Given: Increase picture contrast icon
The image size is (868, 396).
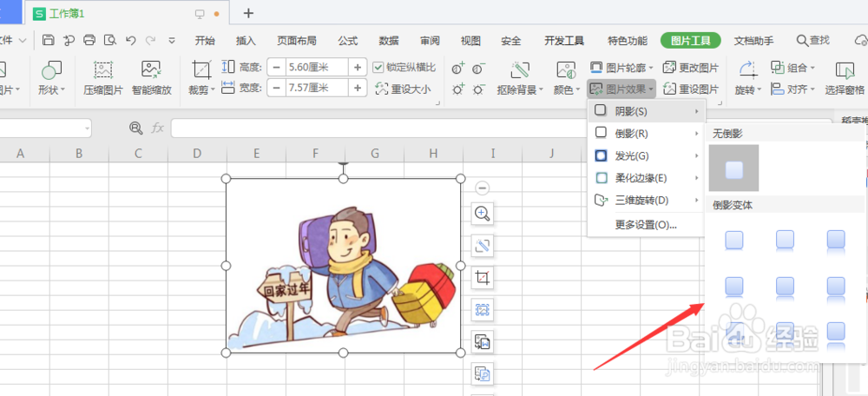Looking at the screenshot, I should coord(458,69).
